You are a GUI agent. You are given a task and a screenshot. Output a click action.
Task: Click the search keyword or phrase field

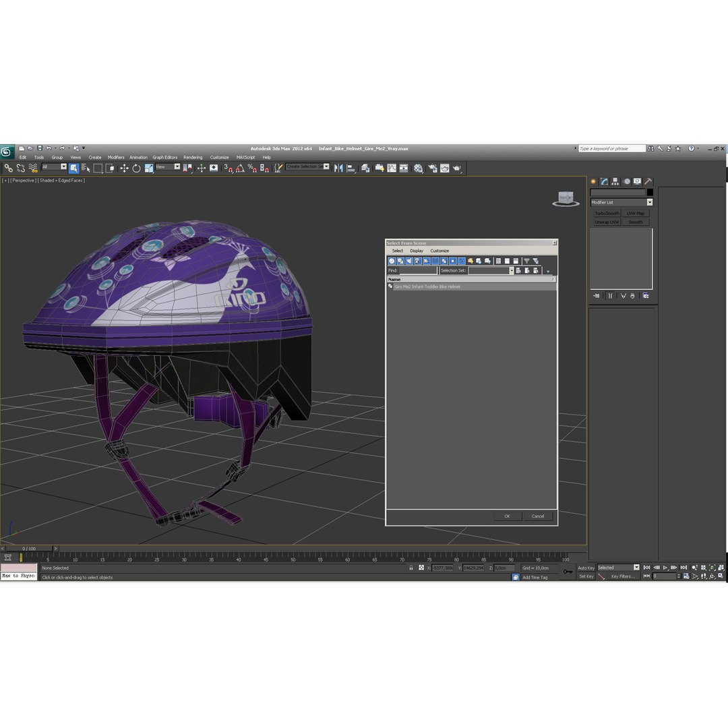611,148
